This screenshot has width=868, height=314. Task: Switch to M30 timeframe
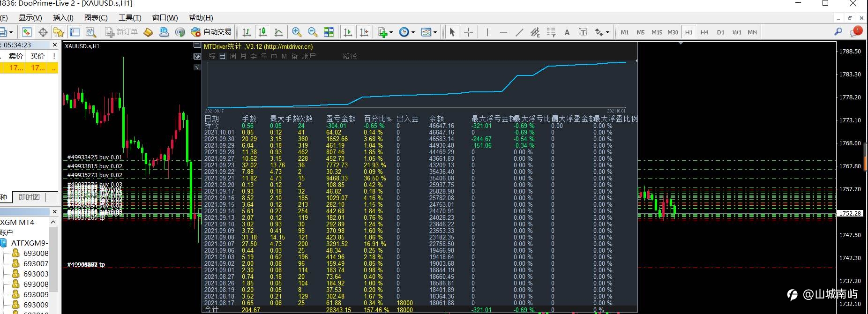point(673,32)
